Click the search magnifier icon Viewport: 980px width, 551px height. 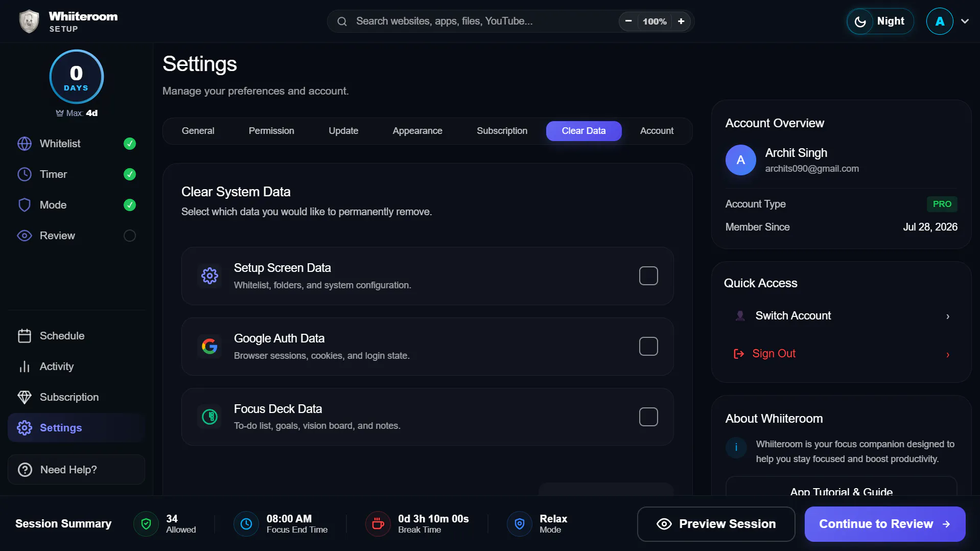click(342, 21)
